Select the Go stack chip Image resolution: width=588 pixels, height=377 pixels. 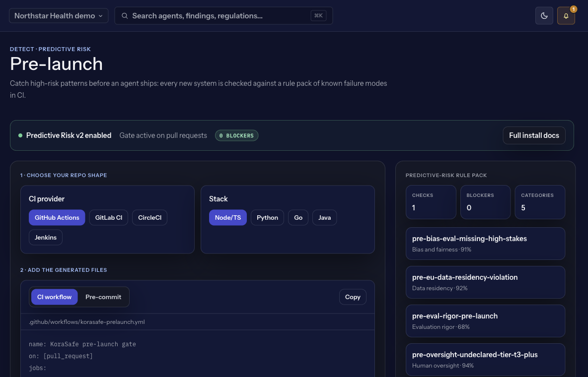[298, 217]
